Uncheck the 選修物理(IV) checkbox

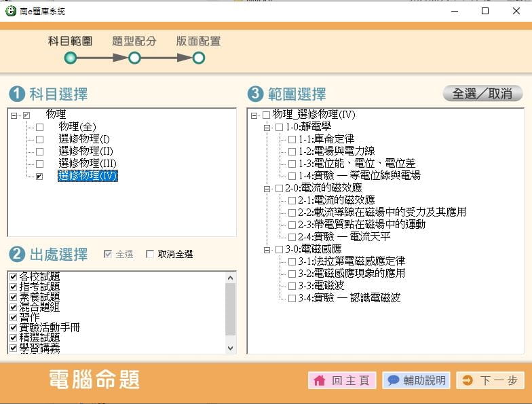(x=39, y=177)
